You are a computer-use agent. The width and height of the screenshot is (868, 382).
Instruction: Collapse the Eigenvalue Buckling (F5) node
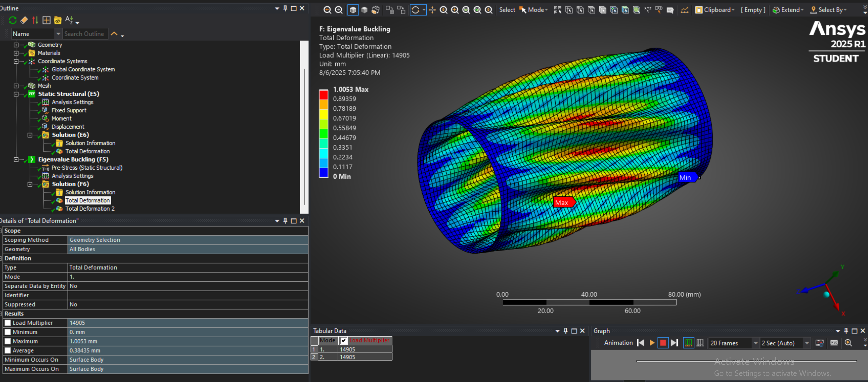pos(16,159)
